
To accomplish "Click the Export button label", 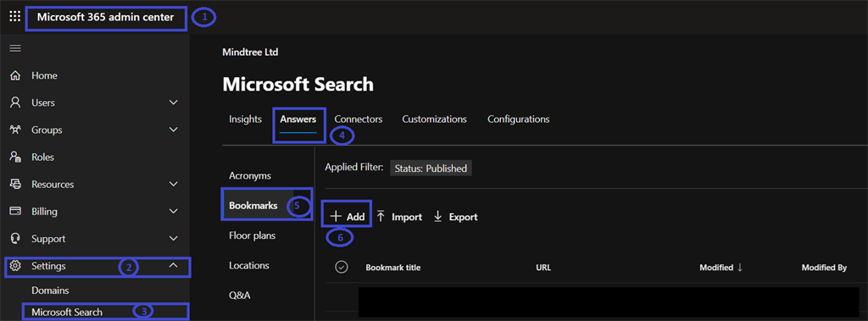I will [464, 217].
